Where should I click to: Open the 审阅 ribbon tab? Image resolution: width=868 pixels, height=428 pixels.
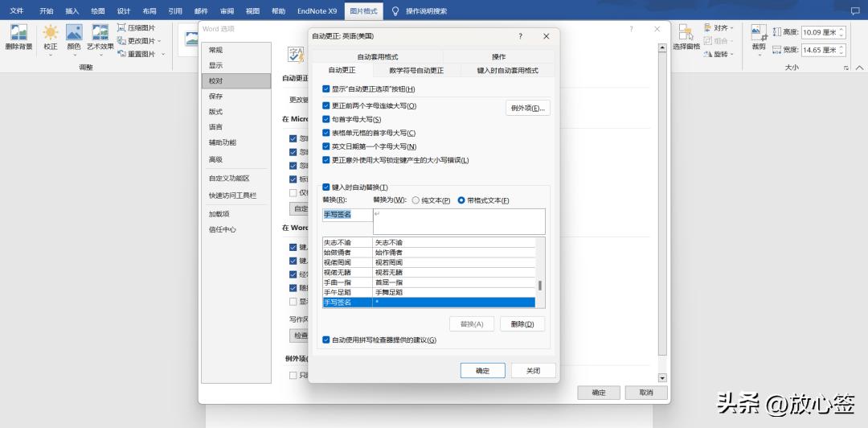coord(227,11)
